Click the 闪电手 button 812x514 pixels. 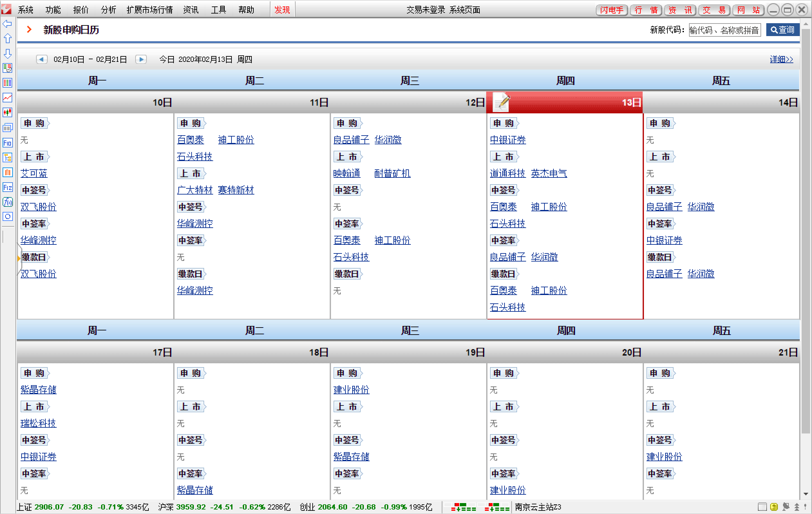point(612,10)
